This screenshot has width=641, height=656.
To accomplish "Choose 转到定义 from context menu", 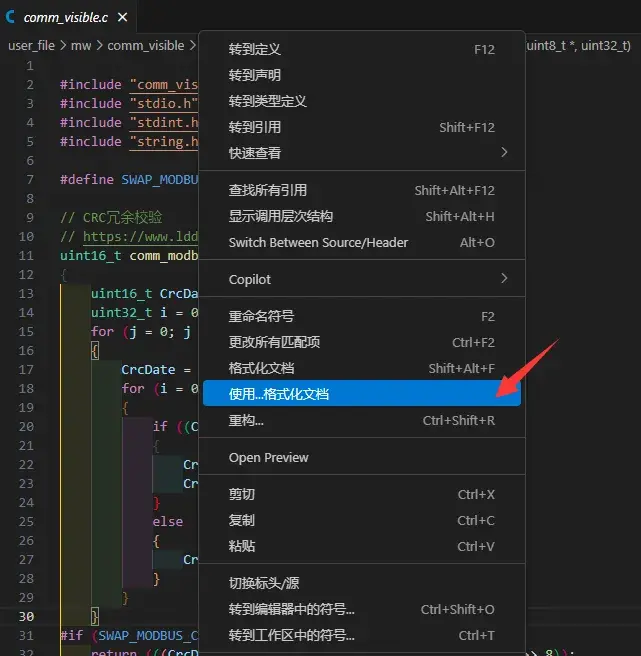I will tap(362, 49).
